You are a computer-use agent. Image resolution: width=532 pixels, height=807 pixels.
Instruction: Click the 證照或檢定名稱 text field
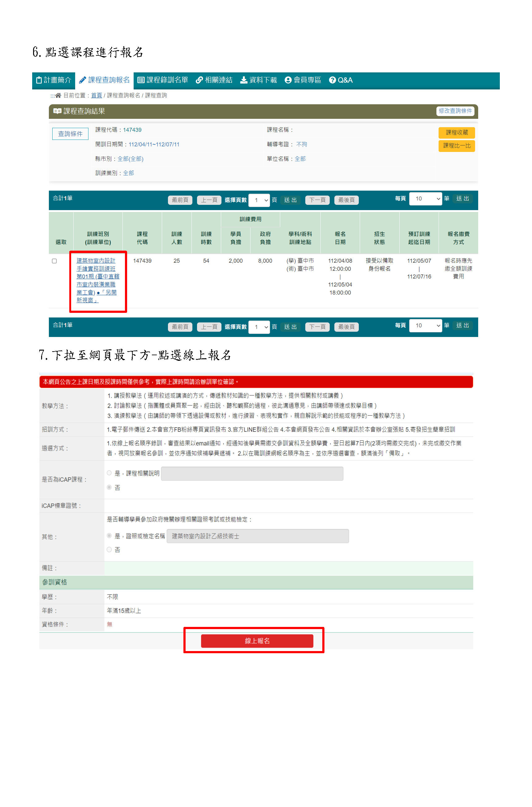pyautogui.click(x=258, y=536)
